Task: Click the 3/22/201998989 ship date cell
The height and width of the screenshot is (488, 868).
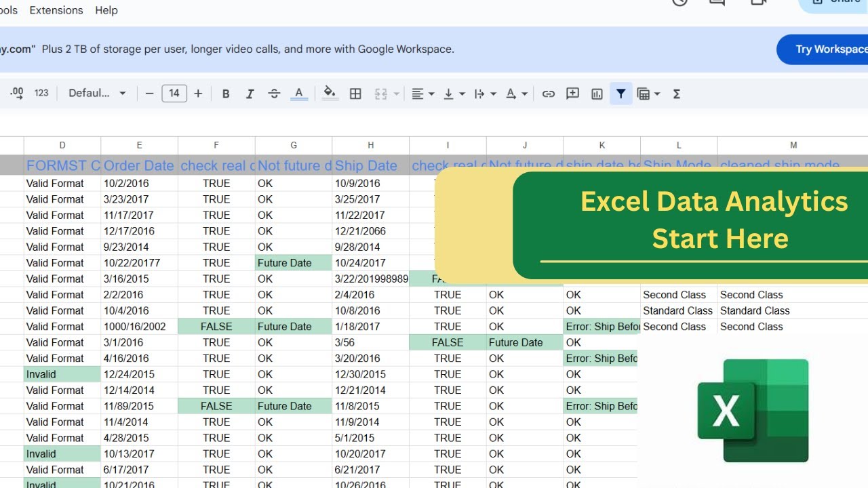Action: (371, 279)
